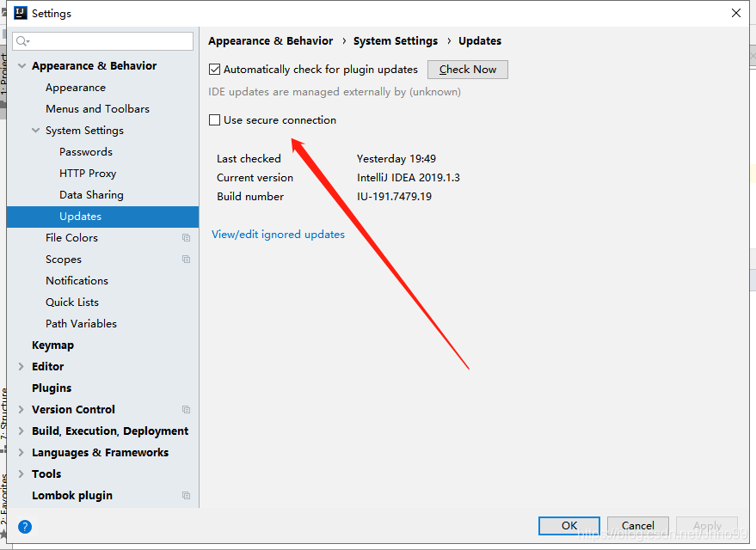Click the IntelliJ IDEA 2019.1.3 version text
The height and width of the screenshot is (550, 756).
click(x=409, y=178)
